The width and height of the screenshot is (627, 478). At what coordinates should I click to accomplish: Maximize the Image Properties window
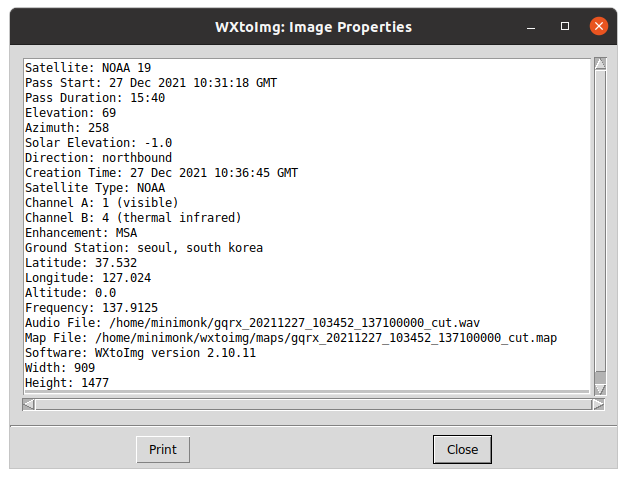(x=565, y=26)
